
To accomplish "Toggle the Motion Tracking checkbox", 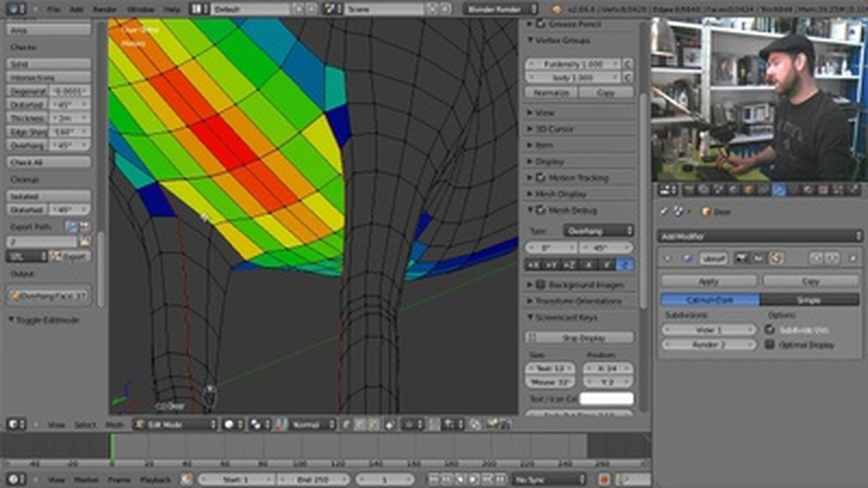I will coord(540,178).
